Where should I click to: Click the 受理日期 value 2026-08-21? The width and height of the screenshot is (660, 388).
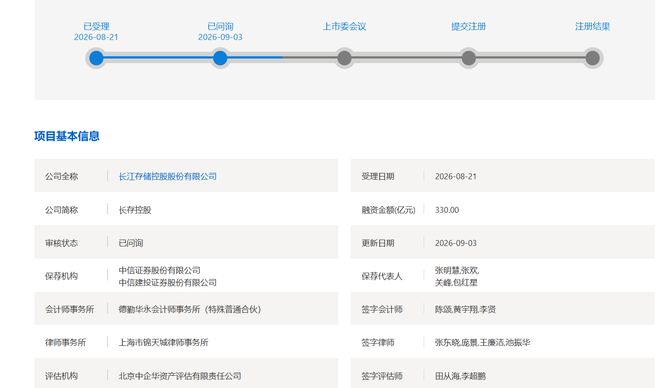(456, 176)
